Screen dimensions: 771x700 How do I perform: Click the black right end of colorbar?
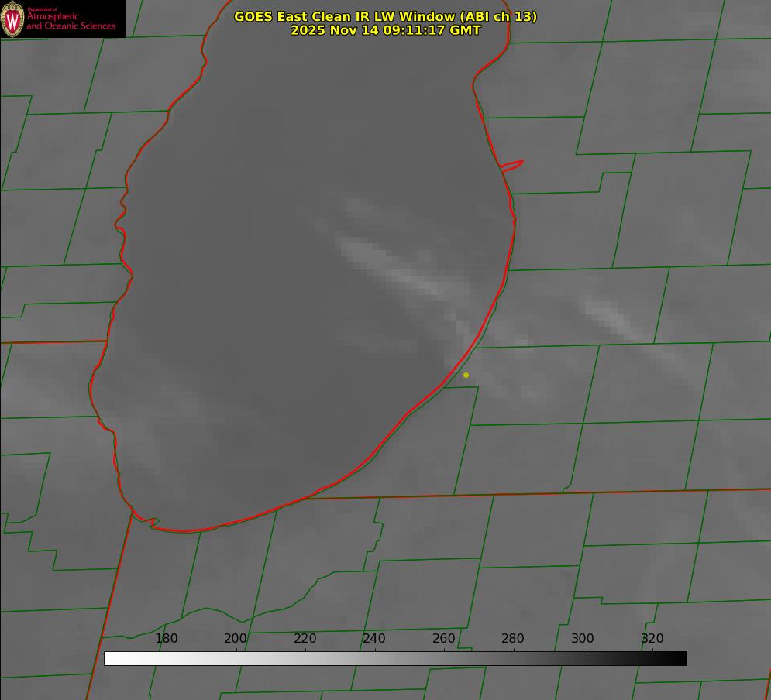pos(681,658)
